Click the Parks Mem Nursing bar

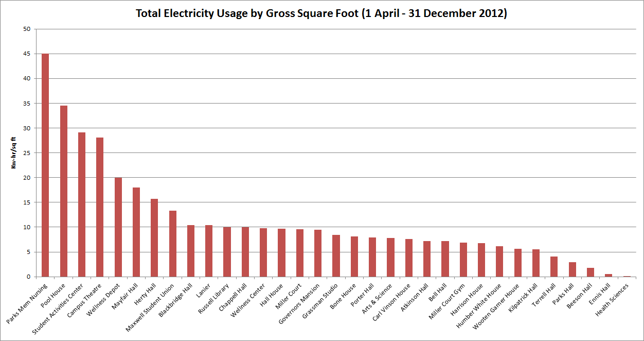(45, 165)
